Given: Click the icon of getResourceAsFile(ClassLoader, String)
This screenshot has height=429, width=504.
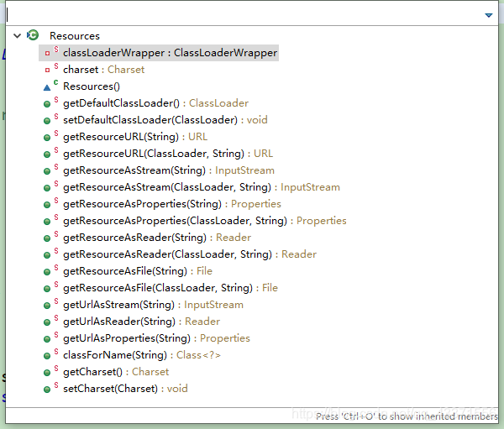Looking at the screenshot, I should click(x=47, y=289).
